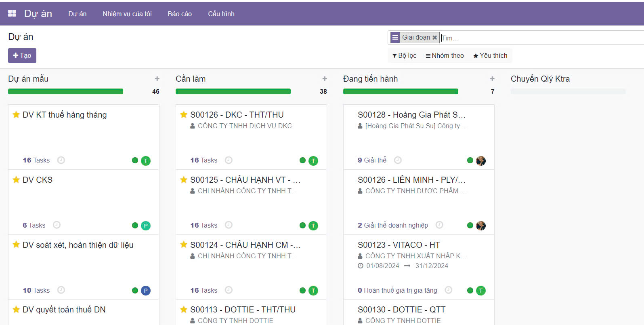Open the apps grid menu icon
The width and height of the screenshot is (644, 325).
(12, 13)
